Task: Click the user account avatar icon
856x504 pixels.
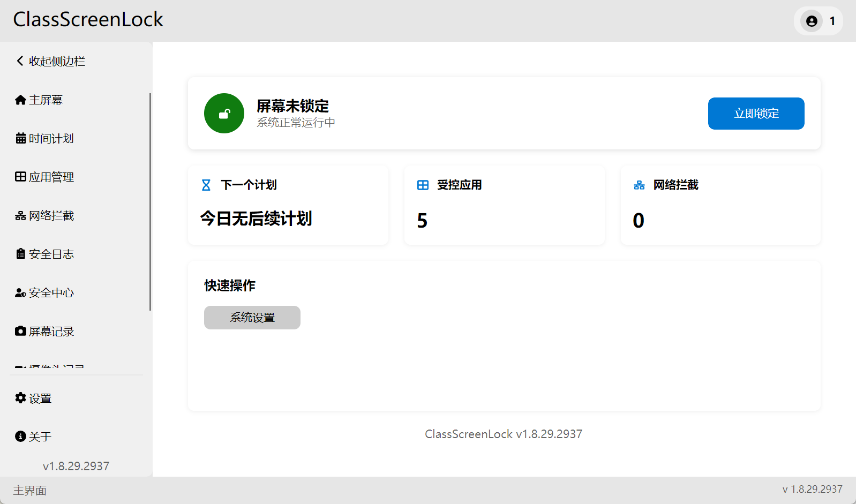Action: coord(812,21)
